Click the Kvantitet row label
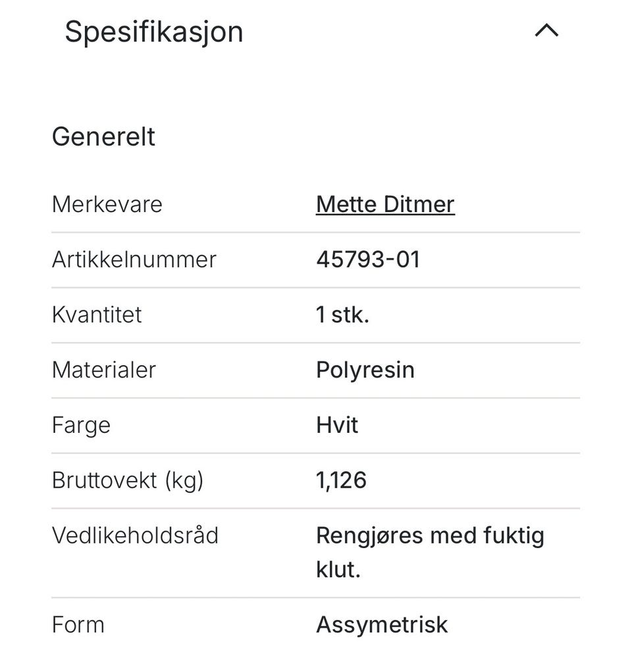 tap(97, 315)
